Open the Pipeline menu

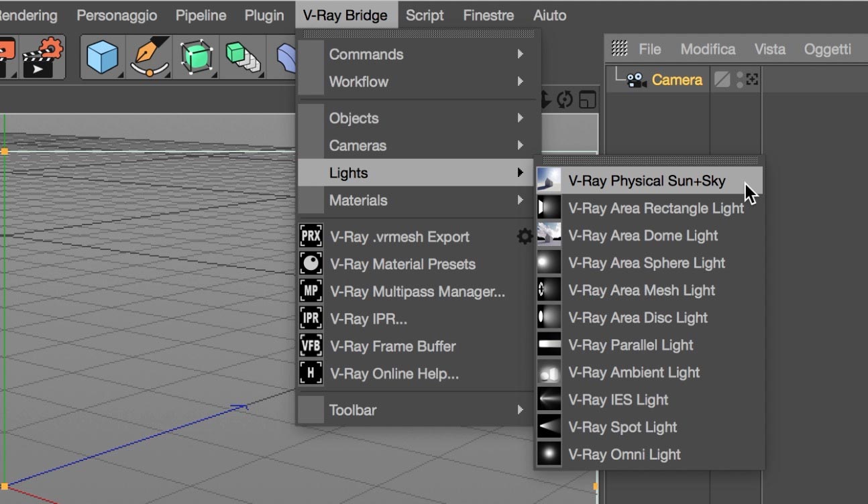coord(201,15)
